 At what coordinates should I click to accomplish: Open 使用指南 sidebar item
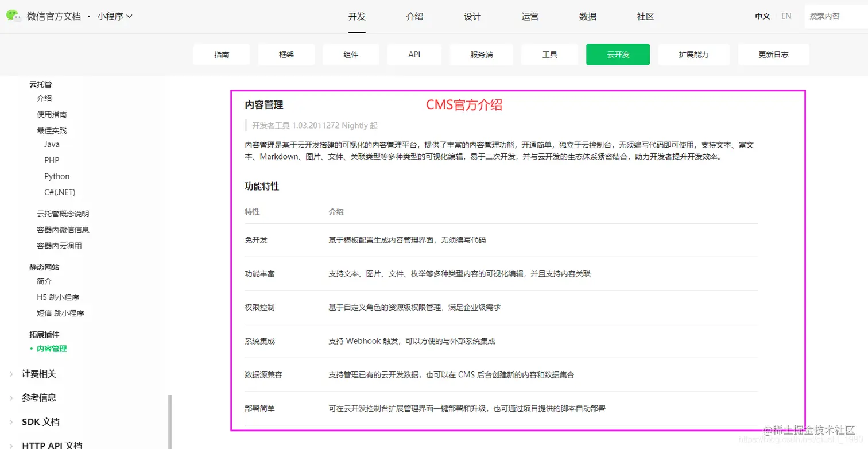click(x=52, y=114)
